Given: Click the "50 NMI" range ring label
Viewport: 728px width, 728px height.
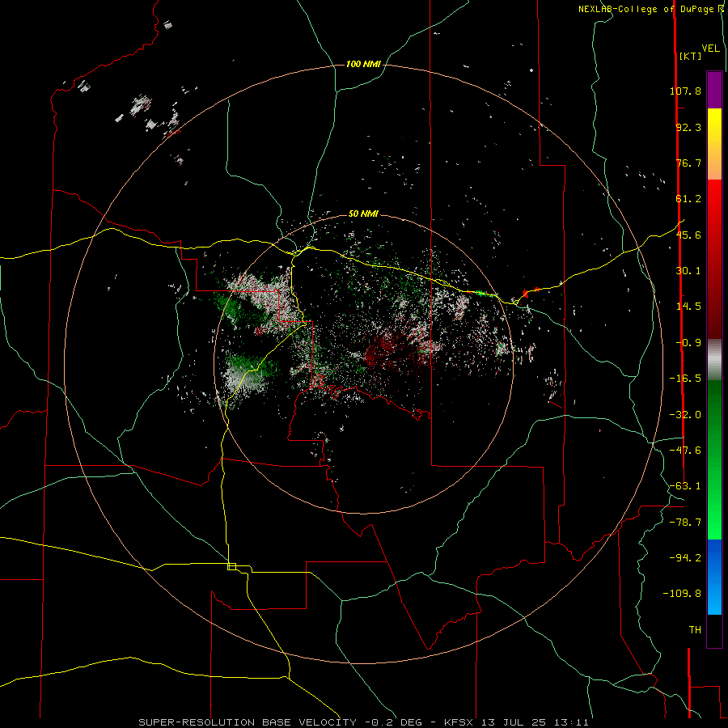Looking at the screenshot, I should click(x=363, y=214).
